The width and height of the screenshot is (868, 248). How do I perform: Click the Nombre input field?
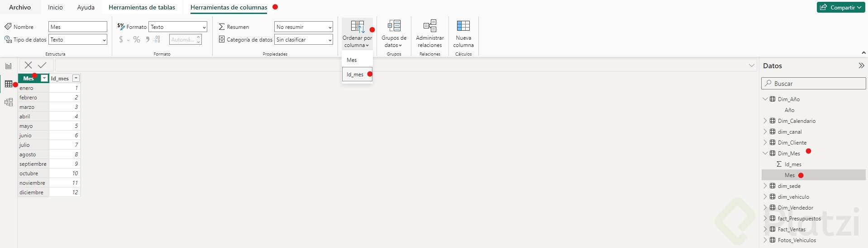(78, 27)
